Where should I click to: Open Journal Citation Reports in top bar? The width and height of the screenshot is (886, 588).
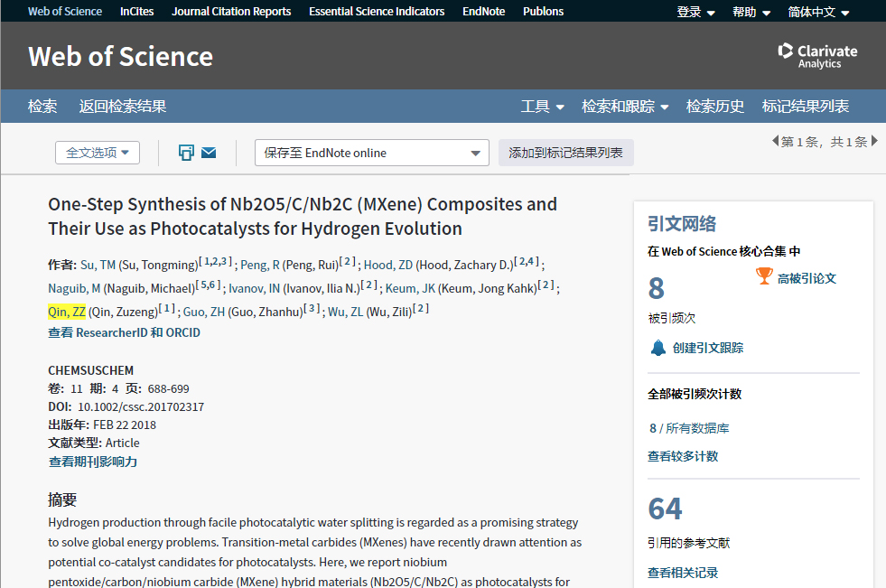231,12
